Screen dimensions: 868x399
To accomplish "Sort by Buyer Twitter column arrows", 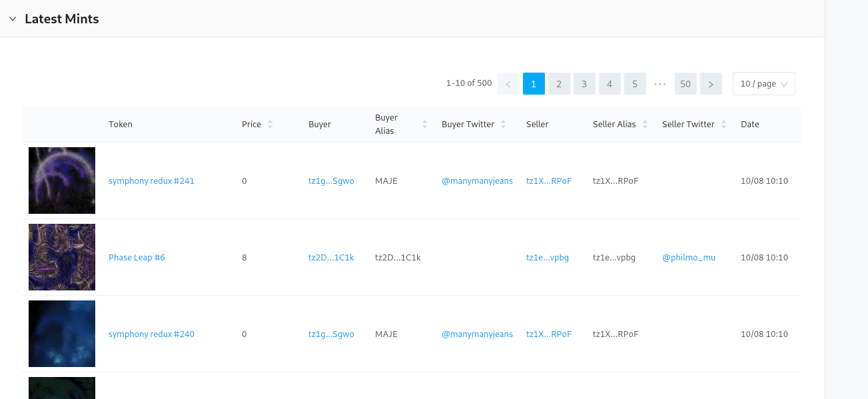I will 504,125.
